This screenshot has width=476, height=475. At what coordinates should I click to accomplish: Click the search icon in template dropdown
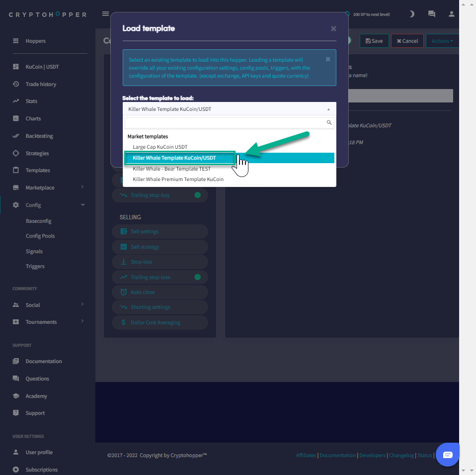point(329,122)
